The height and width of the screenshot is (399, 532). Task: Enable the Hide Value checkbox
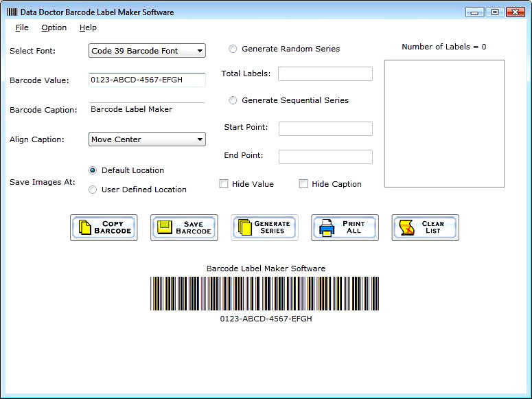point(224,184)
